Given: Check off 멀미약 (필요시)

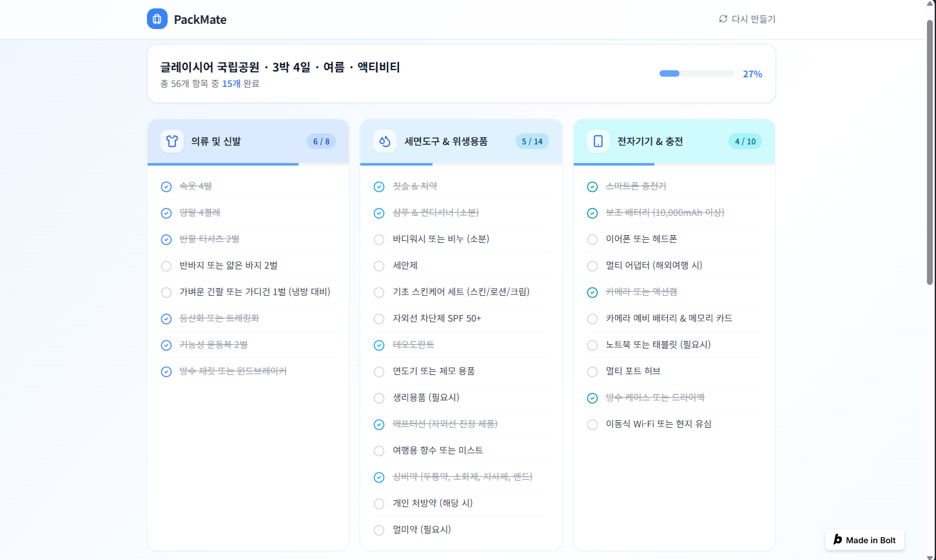Looking at the screenshot, I should (x=378, y=530).
